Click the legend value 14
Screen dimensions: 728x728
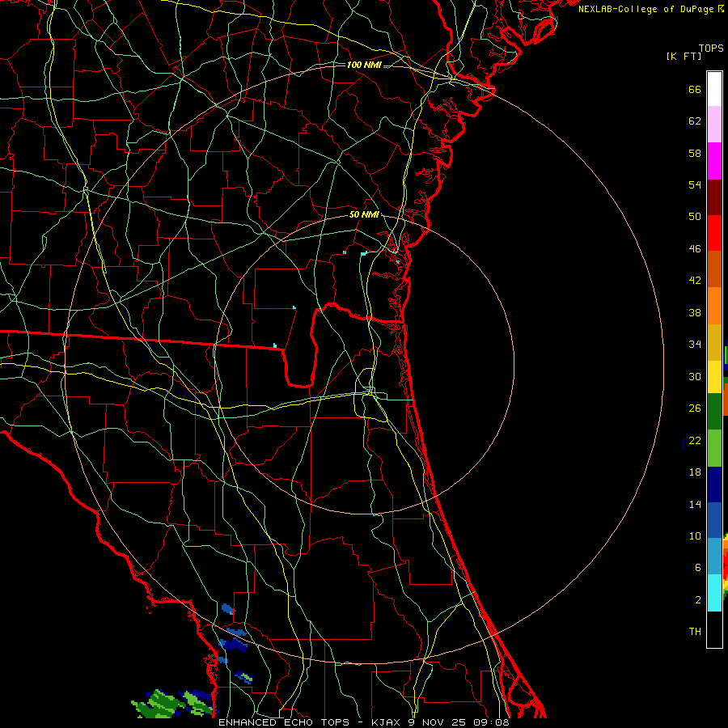(695, 504)
